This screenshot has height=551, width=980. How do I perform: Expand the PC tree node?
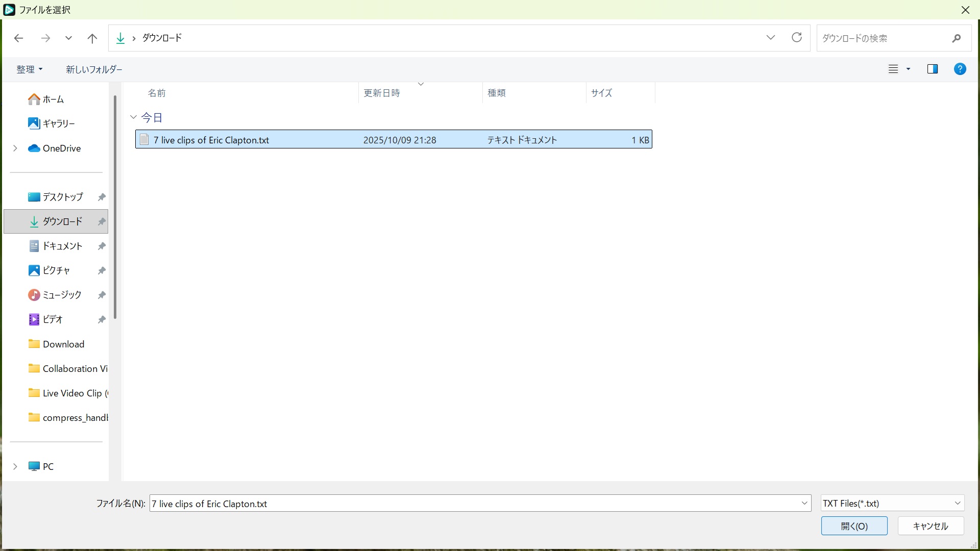[x=15, y=466]
